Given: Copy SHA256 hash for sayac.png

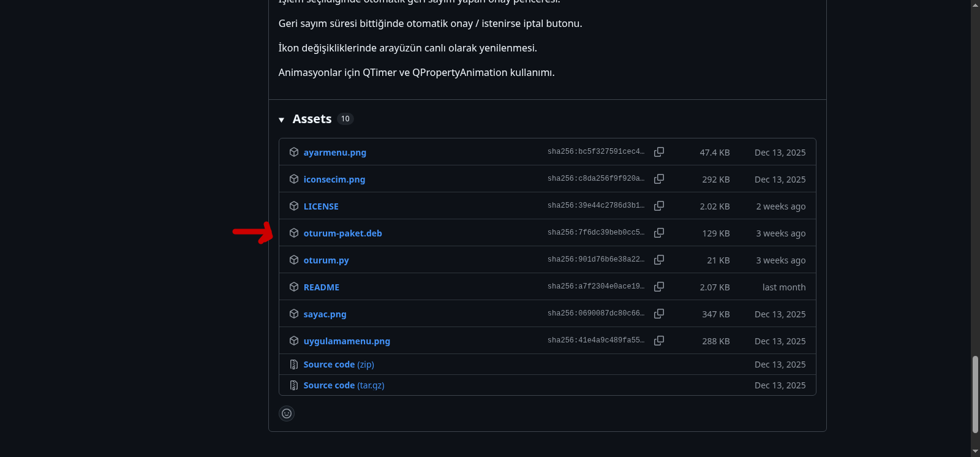Looking at the screenshot, I should click(x=659, y=314).
